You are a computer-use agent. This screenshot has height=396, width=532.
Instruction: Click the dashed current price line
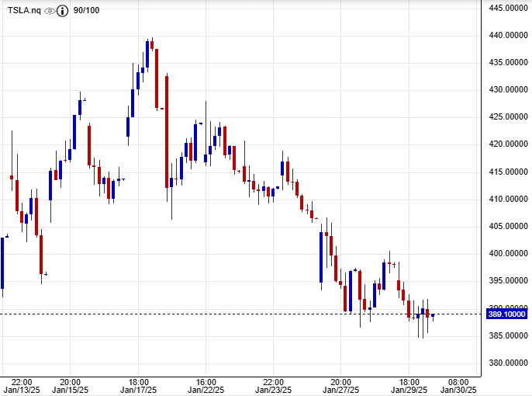[233, 314]
